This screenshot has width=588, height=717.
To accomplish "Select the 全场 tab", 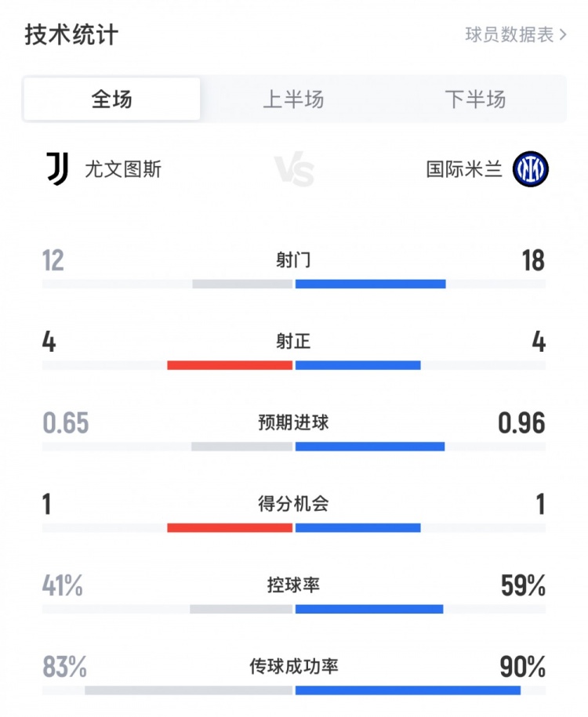I will [x=111, y=100].
